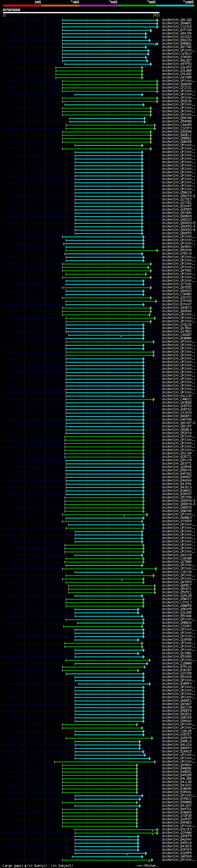Select the UniRef100_B4M1B5 label
The image size is (197, 868).
pyautogui.click(x=177, y=775)
